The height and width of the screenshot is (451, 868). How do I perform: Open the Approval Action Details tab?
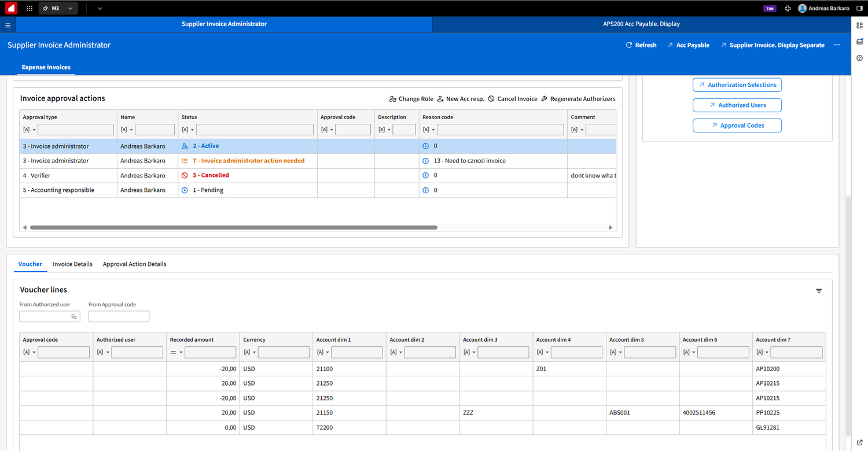tap(134, 264)
